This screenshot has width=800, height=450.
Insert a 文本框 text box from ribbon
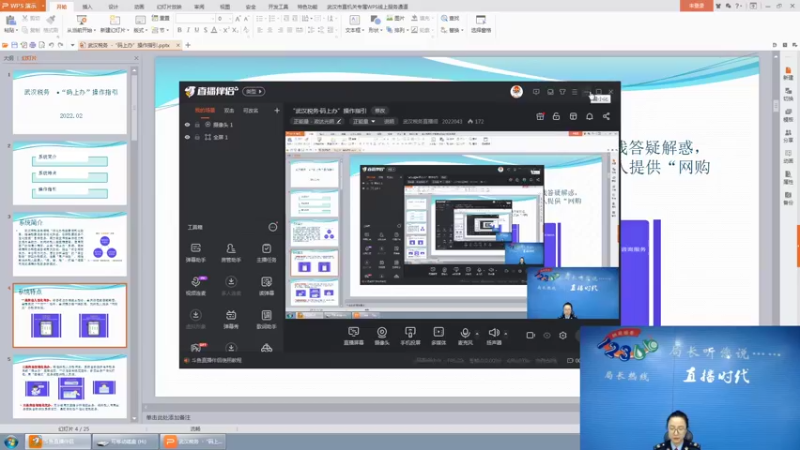354,24
